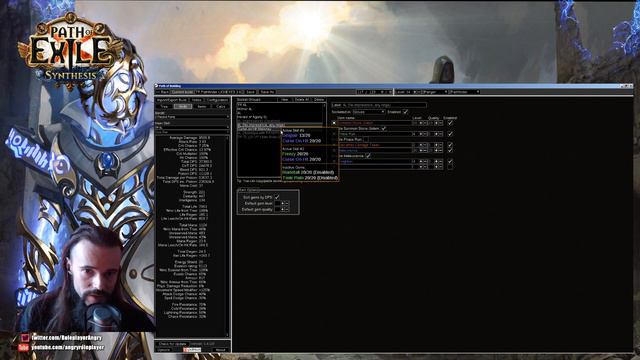Open the Notes tab

(196, 100)
